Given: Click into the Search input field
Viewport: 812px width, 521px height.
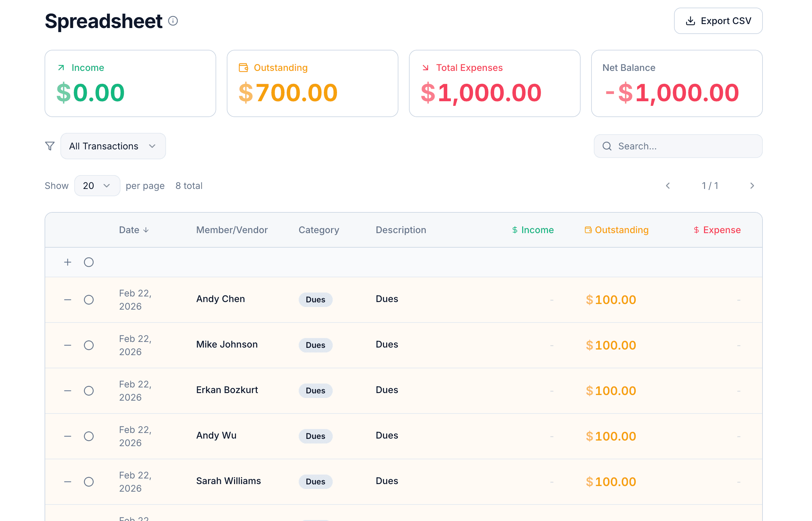Looking at the screenshot, I should tap(684, 146).
